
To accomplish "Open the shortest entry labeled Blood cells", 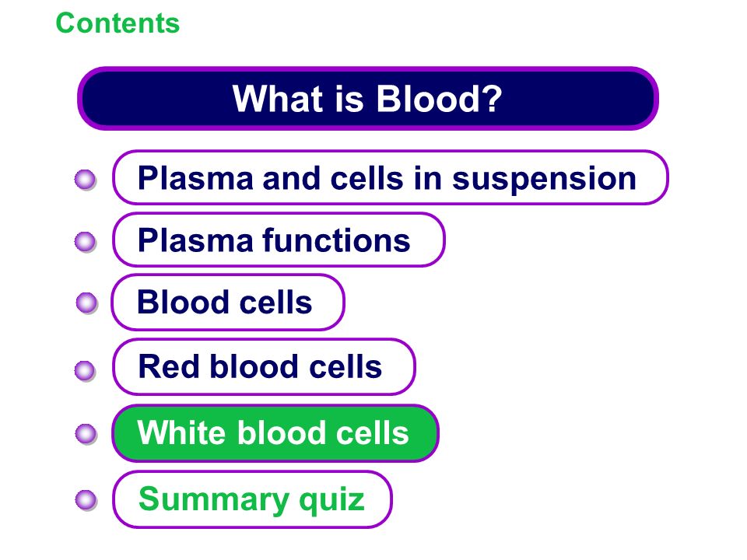I will (228, 302).
